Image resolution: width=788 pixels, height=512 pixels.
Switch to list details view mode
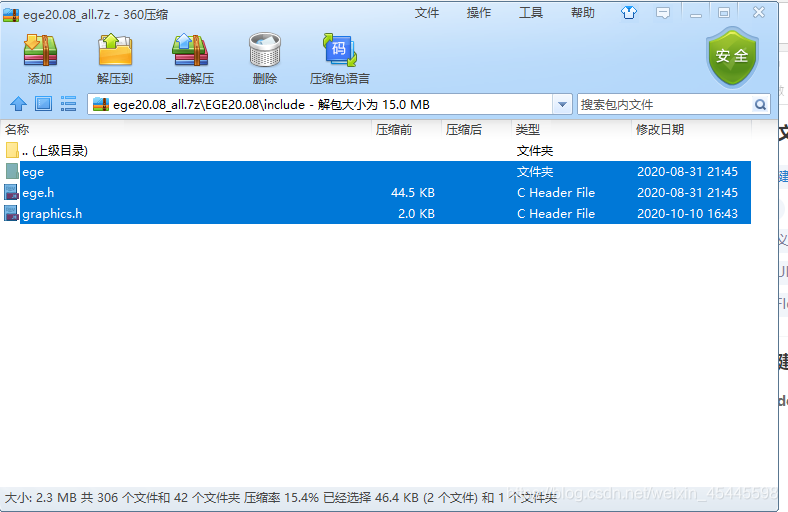(x=68, y=104)
